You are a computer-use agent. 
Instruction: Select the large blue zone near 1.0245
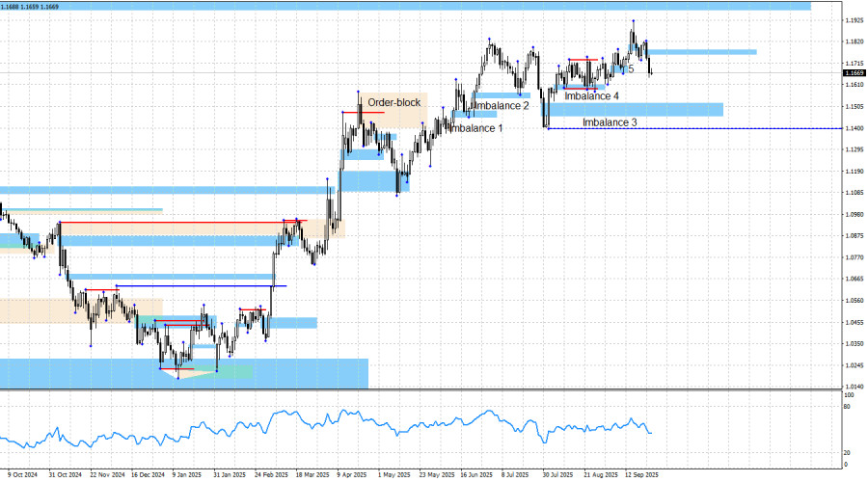pyautogui.click(x=183, y=373)
